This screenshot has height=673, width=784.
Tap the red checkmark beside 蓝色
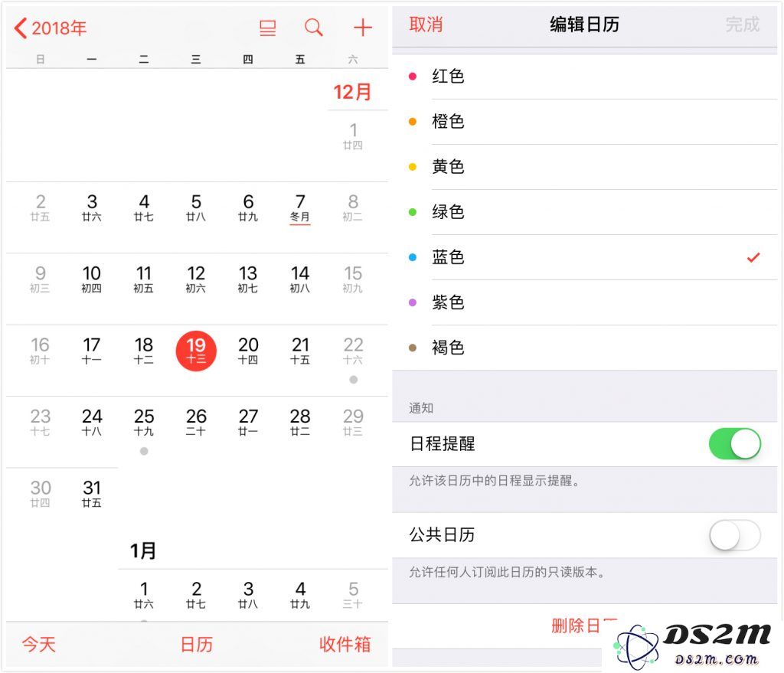pyautogui.click(x=753, y=257)
